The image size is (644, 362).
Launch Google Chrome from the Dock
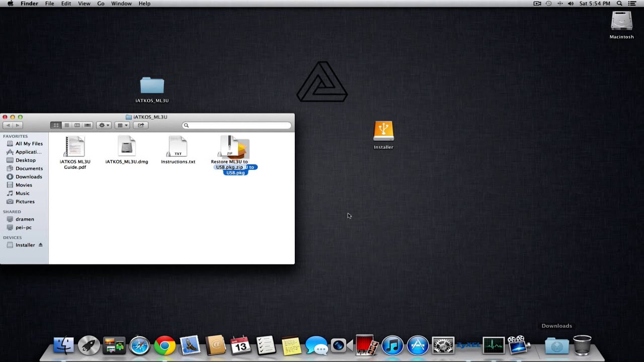(x=165, y=345)
